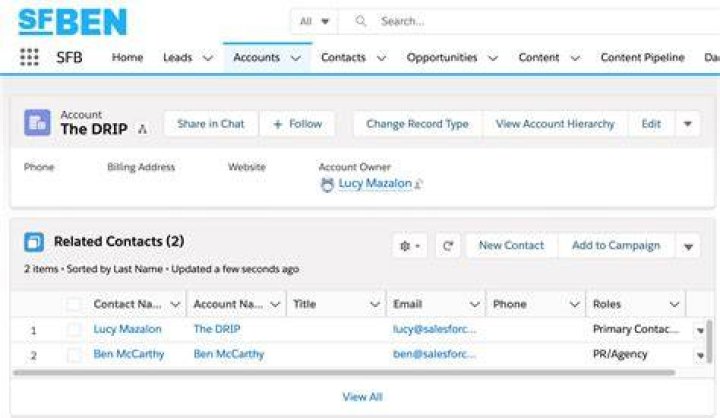Image resolution: width=720 pixels, height=418 pixels.
Task: Open Lucy Mazalon account owner link
Action: click(375, 183)
